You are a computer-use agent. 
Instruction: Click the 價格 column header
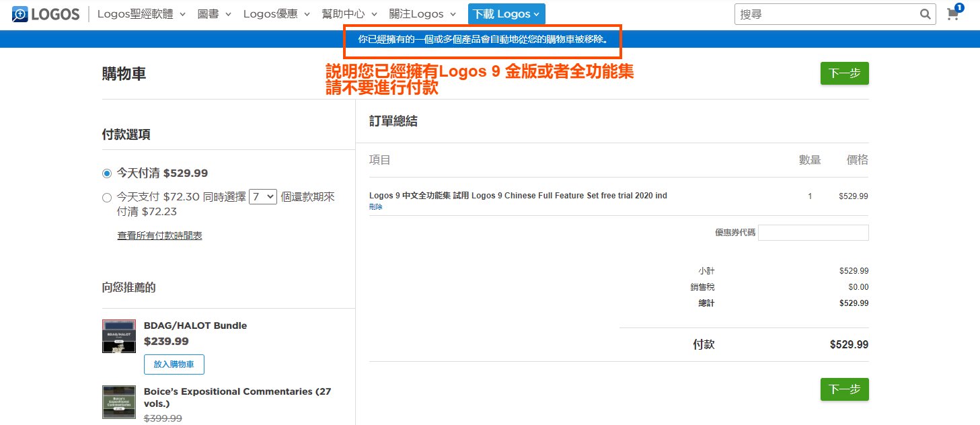(x=858, y=160)
